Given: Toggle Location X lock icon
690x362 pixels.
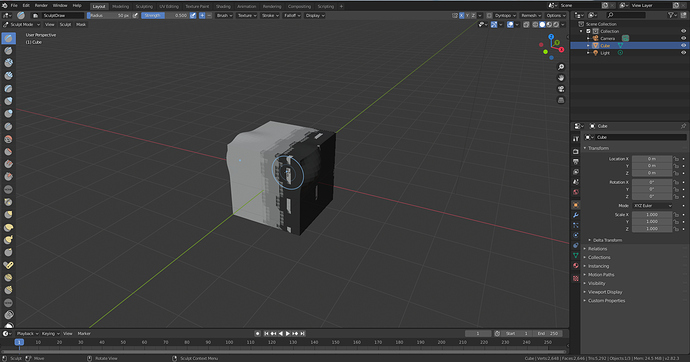Looking at the screenshot, I should [x=676, y=159].
